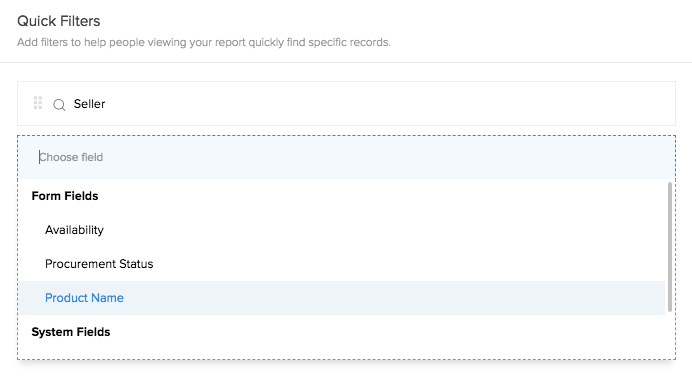The width and height of the screenshot is (692, 377).
Task: Click blank area beside Form Fields header
Action: click(382, 196)
